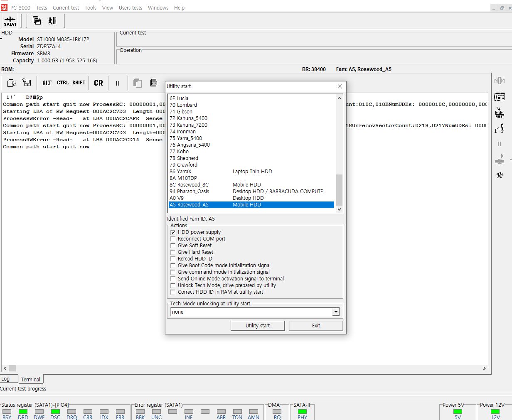512x420 pixels.
Task: Click the Utility start button
Action: tap(258, 326)
